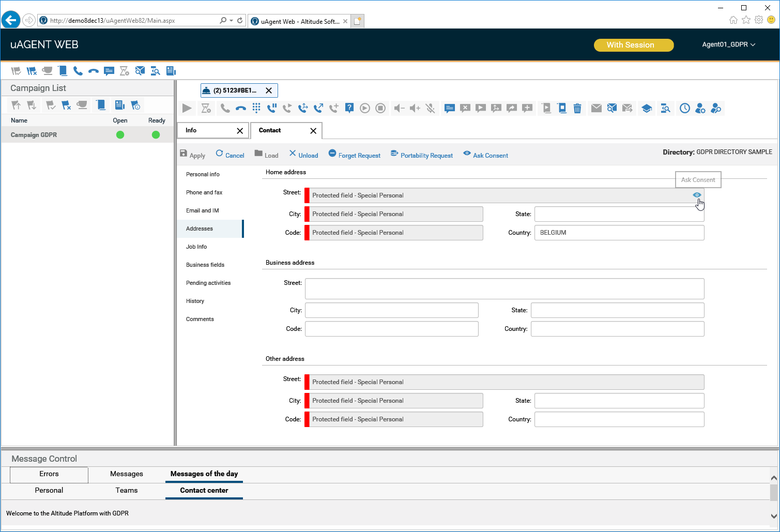Screen dimensions: 780x532
Task: Select the Errors tab in Message Control
Action: coord(49,474)
